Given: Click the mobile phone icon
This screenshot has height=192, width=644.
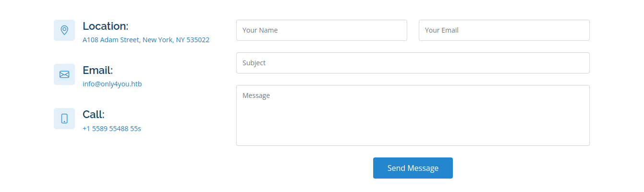Looking at the screenshot, I should 64,119.
